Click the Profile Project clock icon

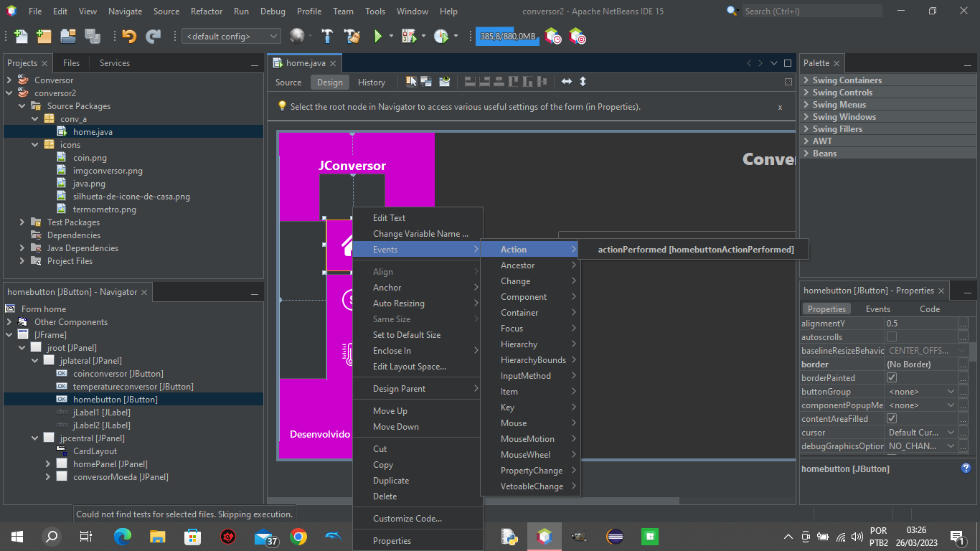[441, 36]
